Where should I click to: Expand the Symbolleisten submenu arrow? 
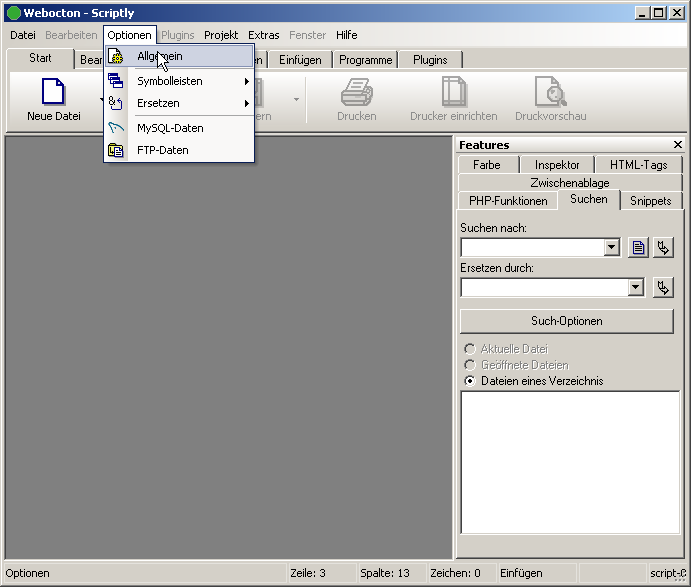coord(247,81)
